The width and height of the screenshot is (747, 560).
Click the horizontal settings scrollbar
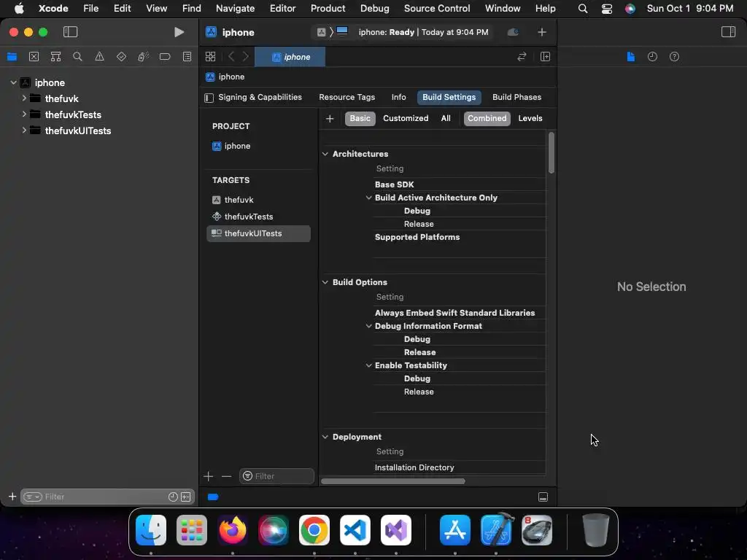pos(393,481)
